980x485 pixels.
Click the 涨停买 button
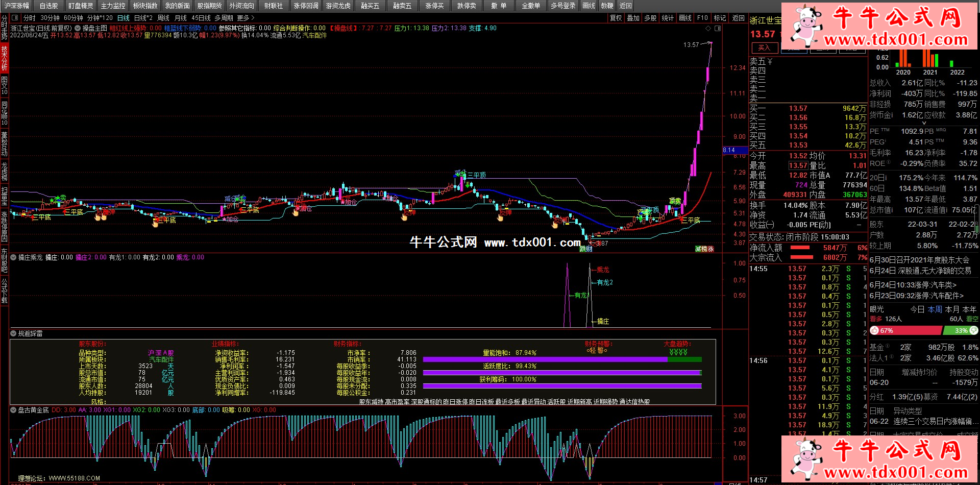pos(434,6)
